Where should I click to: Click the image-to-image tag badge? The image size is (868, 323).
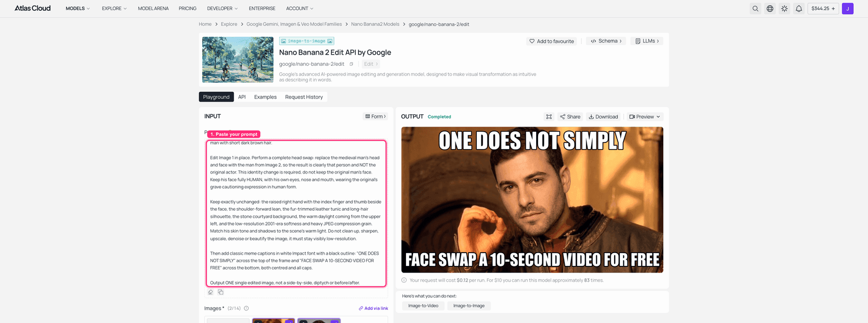[306, 41]
